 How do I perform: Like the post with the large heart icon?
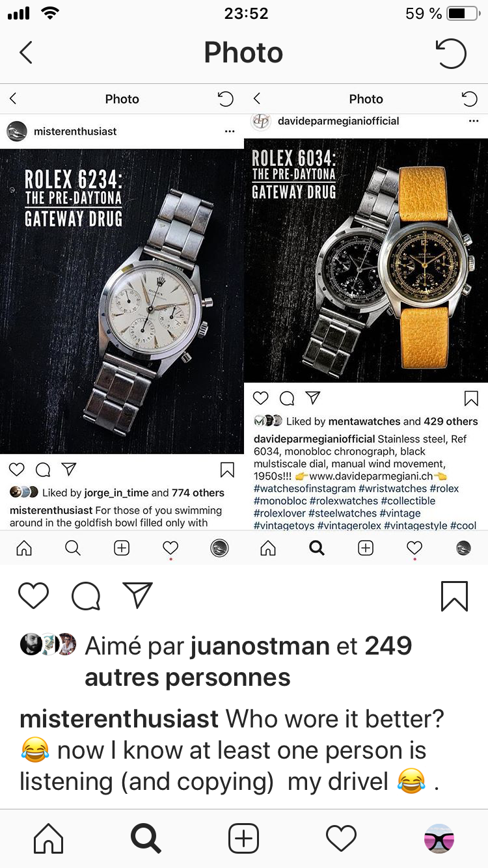33,595
